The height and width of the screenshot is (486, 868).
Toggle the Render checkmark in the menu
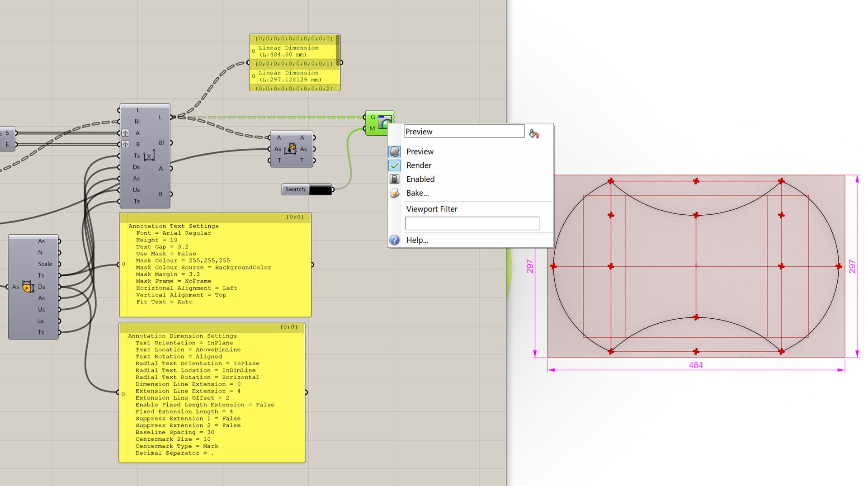395,165
